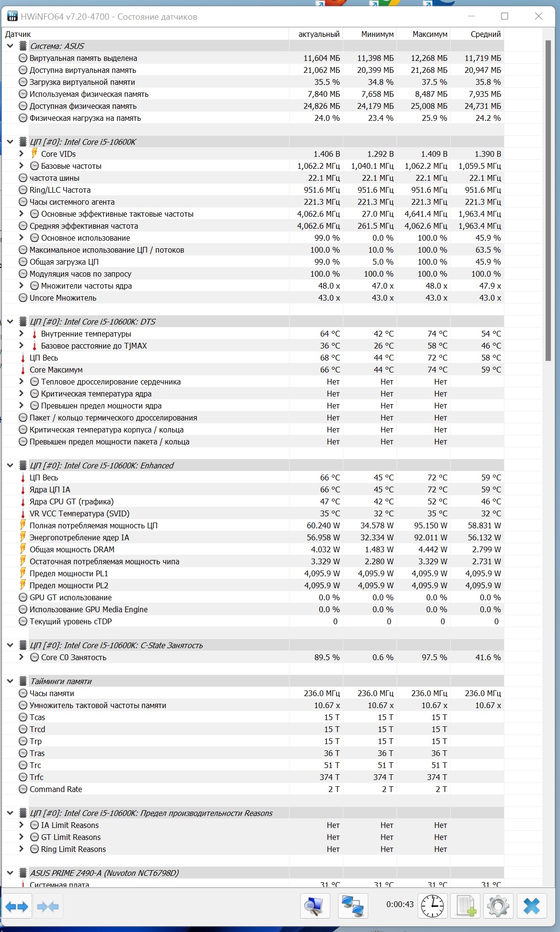Viewport: 560px width, 932px height.
Task: Expand the Core C0 Занятость row
Action: point(21,657)
